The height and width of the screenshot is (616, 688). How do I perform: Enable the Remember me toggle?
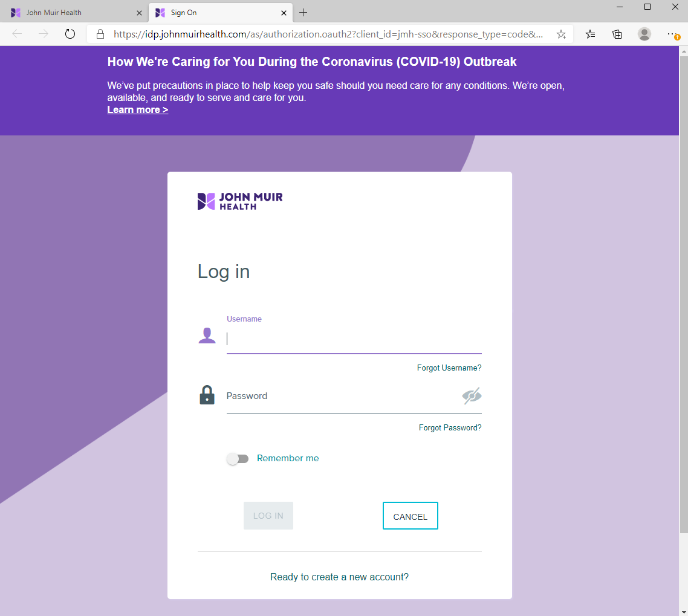238,458
